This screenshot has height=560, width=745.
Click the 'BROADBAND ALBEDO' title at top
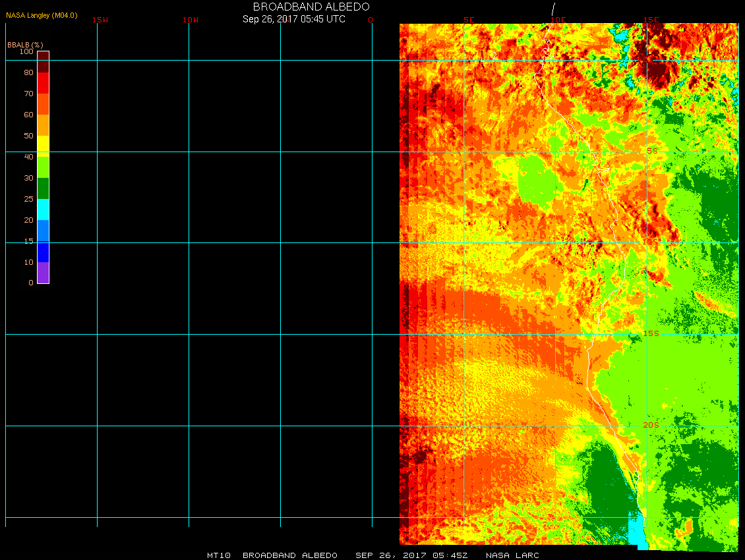tap(311, 7)
